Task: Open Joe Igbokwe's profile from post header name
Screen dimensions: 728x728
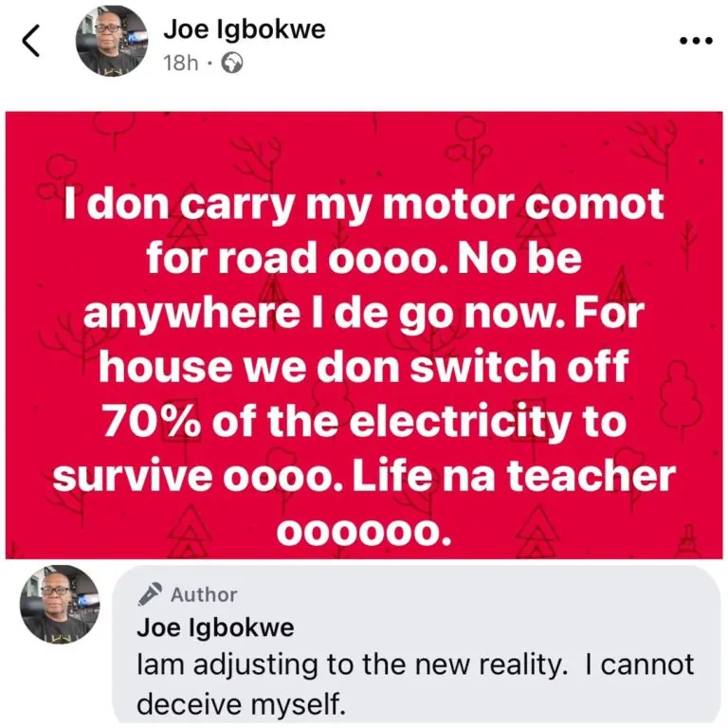Action: (x=245, y=29)
